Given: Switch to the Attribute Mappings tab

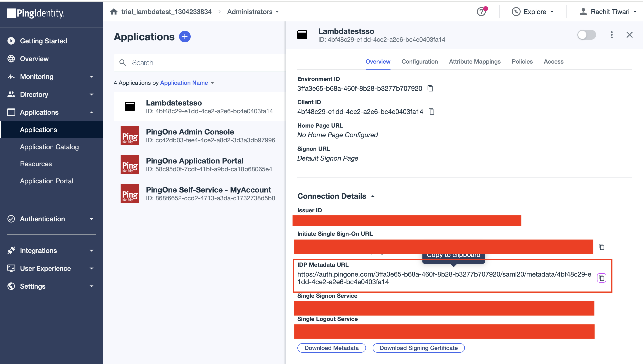Looking at the screenshot, I should [475, 62].
